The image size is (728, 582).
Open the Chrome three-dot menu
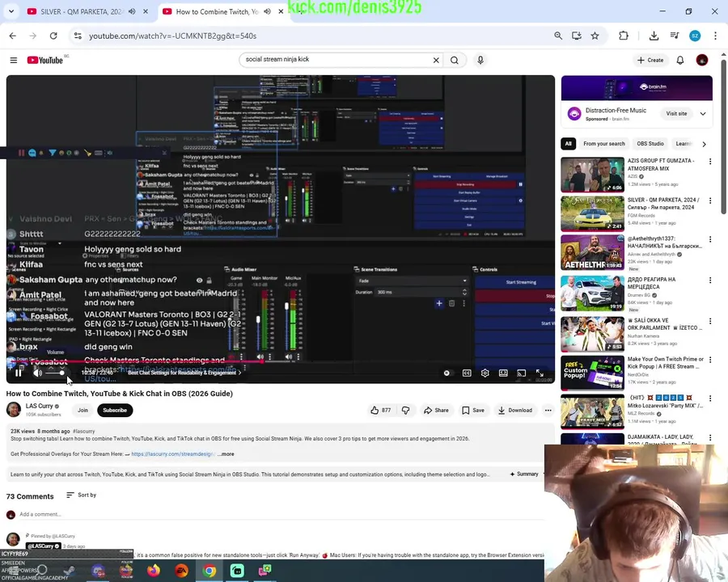[x=715, y=36]
